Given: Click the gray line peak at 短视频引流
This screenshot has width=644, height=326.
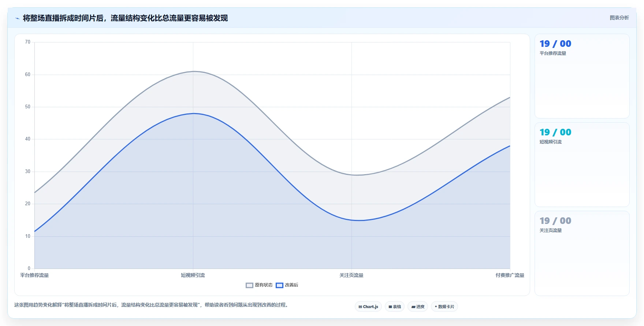Looking at the screenshot, I should click(193, 71).
